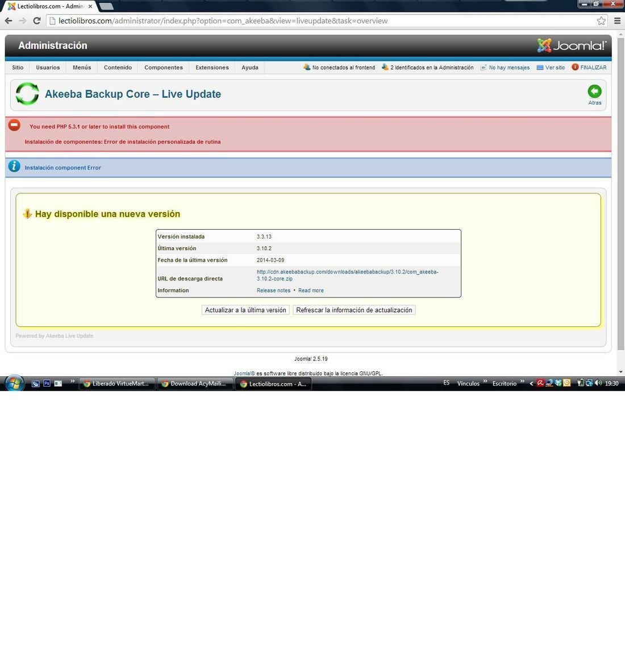Open the Ayuda menu
The width and height of the screenshot is (625, 672).
pos(250,67)
